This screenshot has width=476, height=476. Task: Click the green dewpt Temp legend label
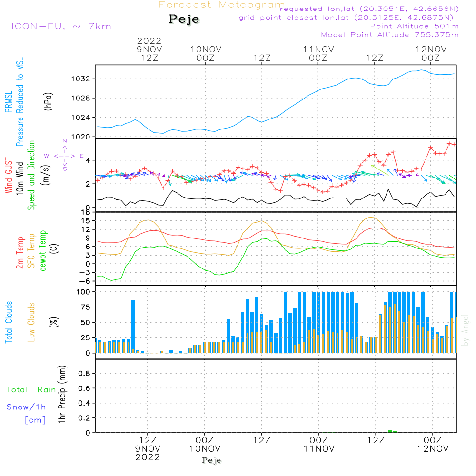[x=43, y=250]
